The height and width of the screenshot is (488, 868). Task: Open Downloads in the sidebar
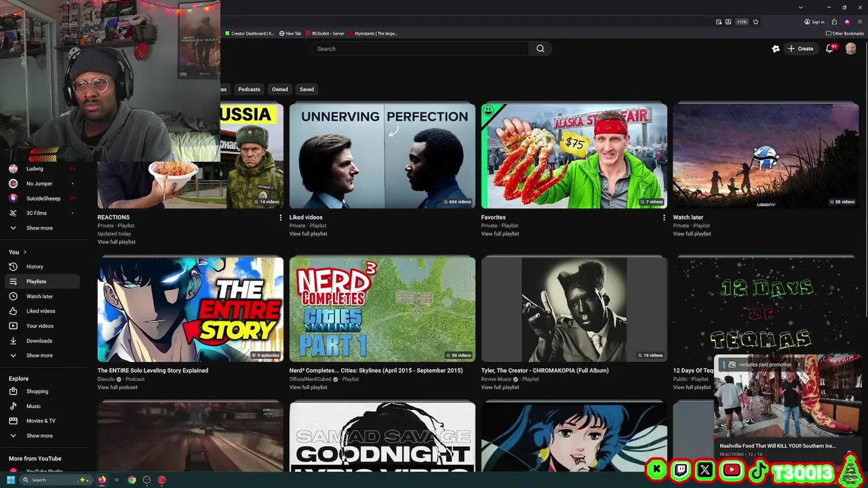43,341
